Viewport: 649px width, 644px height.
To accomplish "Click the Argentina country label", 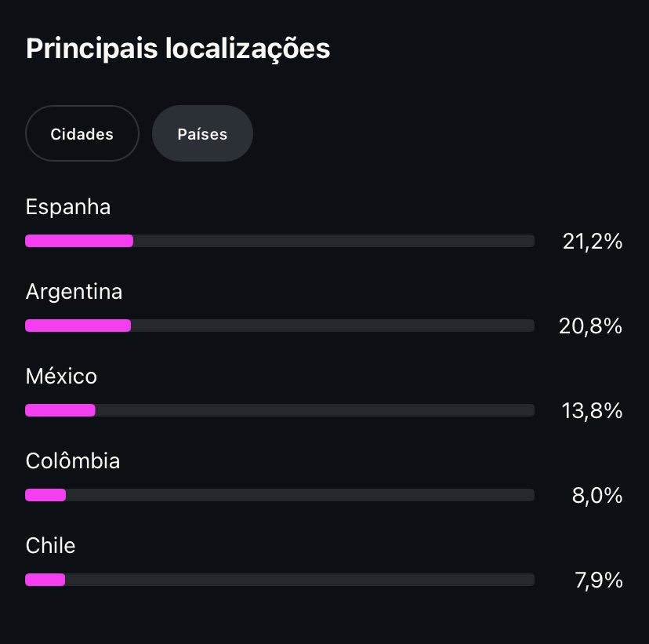I will point(74,292).
